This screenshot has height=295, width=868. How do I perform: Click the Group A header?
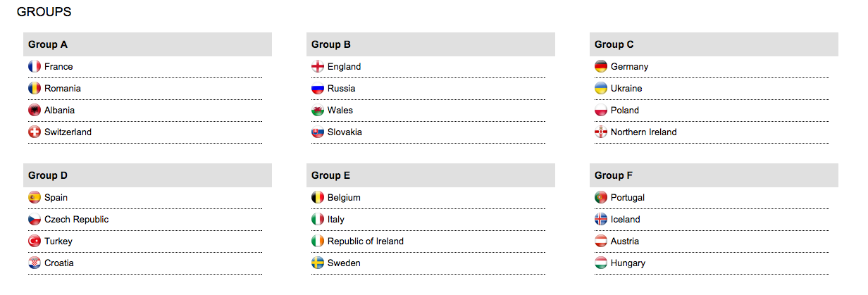pyautogui.click(x=48, y=44)
